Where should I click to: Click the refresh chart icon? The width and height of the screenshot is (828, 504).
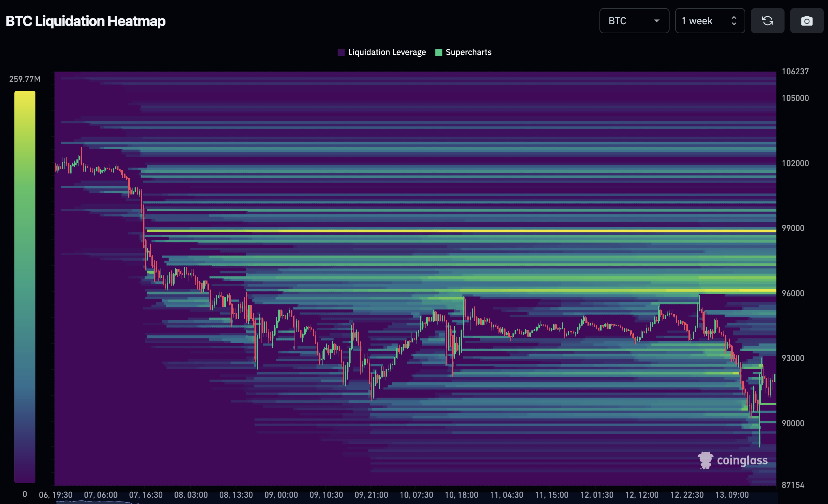click(767, 21)
